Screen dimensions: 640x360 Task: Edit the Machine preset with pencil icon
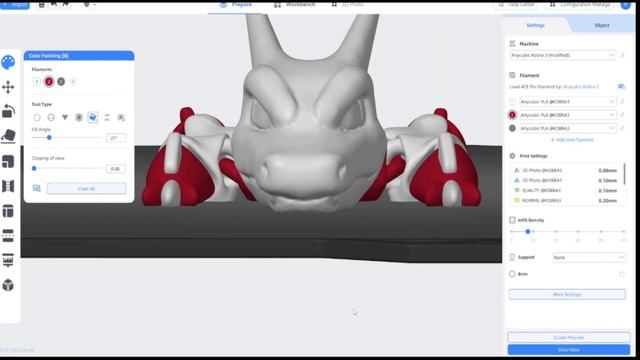click(622, 55)
